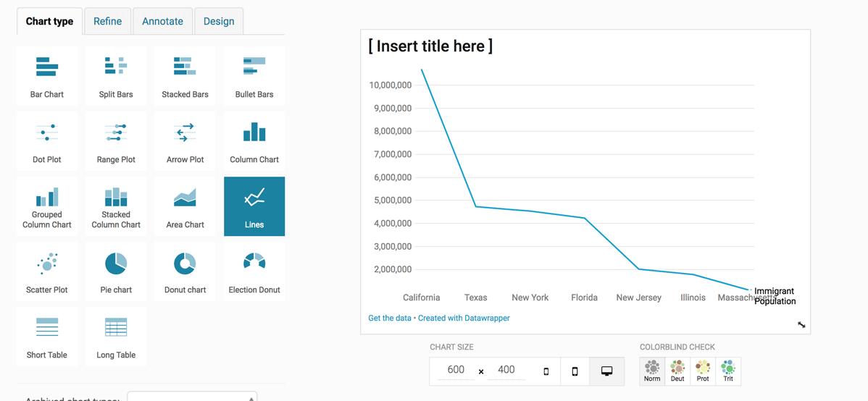Pick the Arrow Plot chart
Viewport: 868px width, 401px height.
tap(185, 141)
